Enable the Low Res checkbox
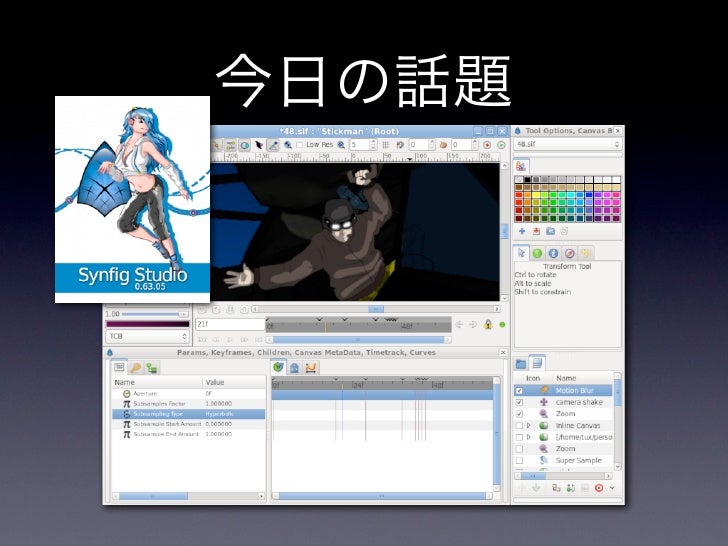The width and height of the screenshot is (728, 546). 299,145
